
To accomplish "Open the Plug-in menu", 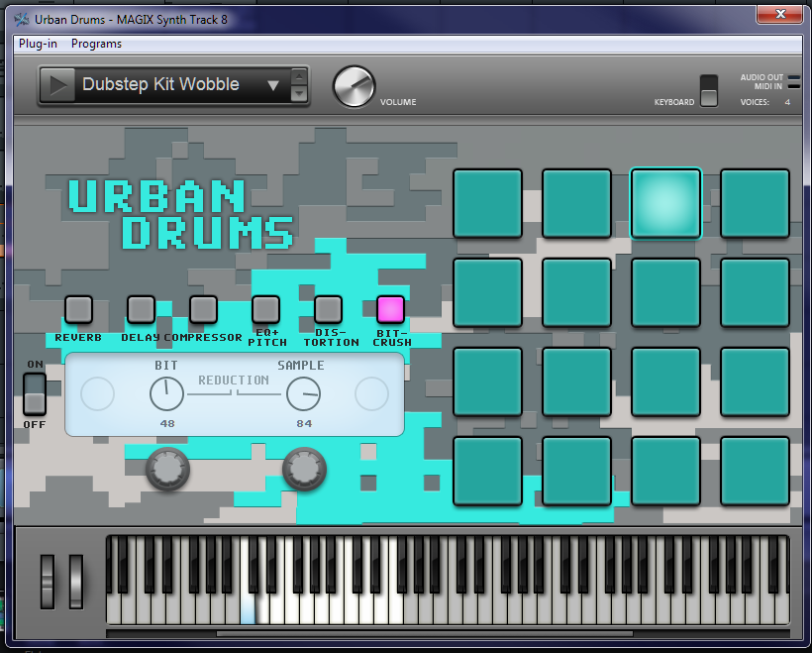I will pyautogui.click(x=38, y=44).
